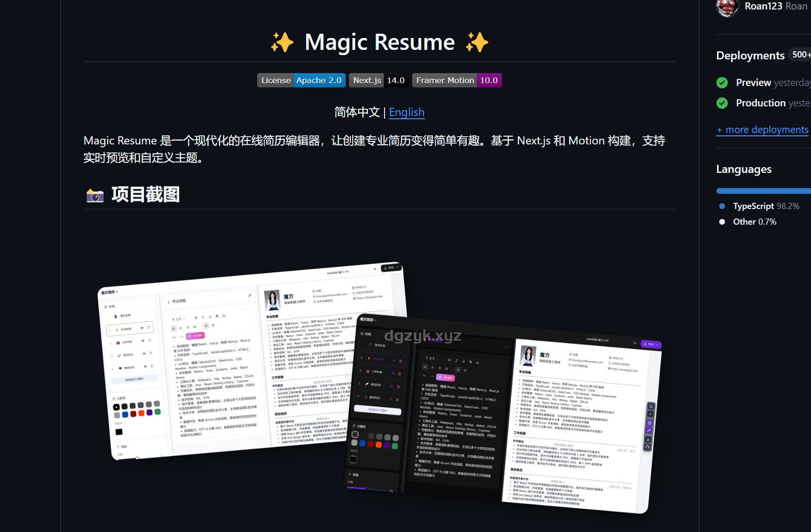Screen dimensions: 811x532
Task: Open the Magic Resume project screenshot image
Action: 380,388
